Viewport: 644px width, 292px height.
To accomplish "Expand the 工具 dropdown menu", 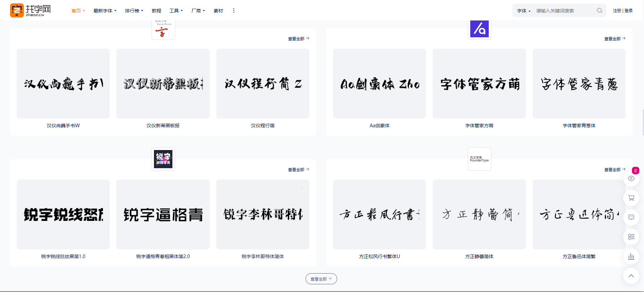I will [x=176, y=11].
